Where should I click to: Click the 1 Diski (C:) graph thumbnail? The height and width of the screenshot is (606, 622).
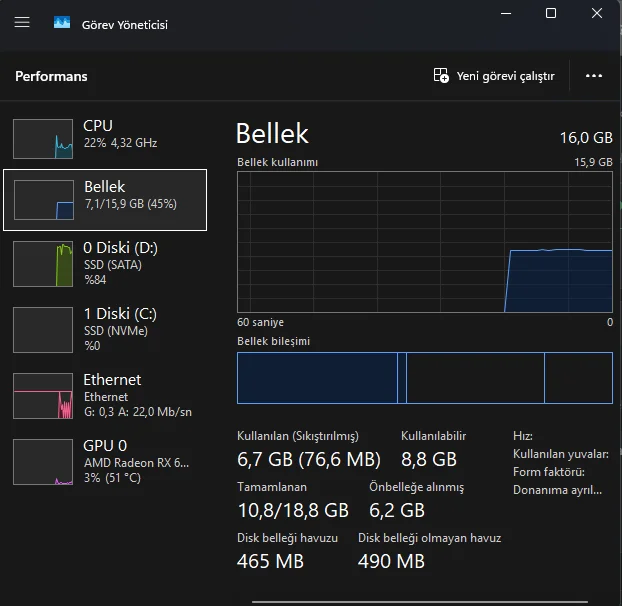tap(43, 330)
